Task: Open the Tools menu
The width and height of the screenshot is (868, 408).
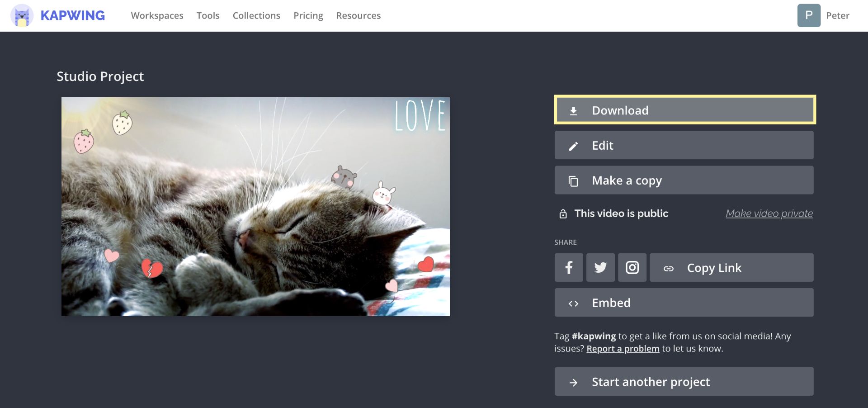Action: coord(208,16)
